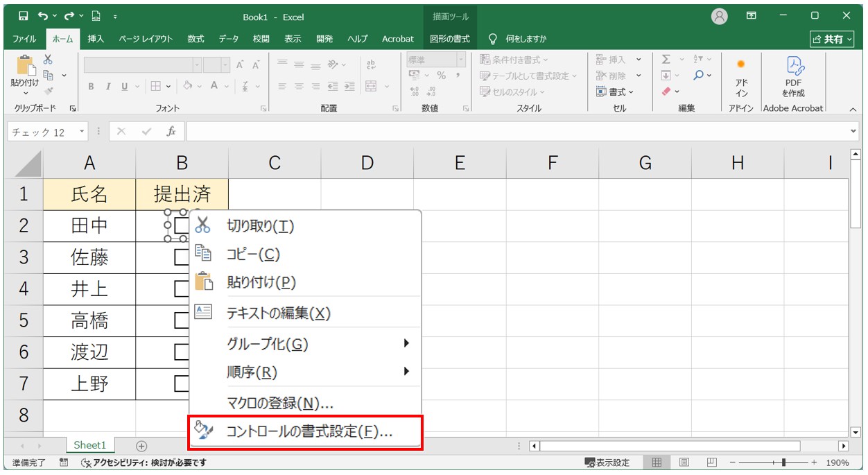Click the Format Painter brush in the ribbon
868x475 pixels.
pyautogui.click(x=48, y=90)
